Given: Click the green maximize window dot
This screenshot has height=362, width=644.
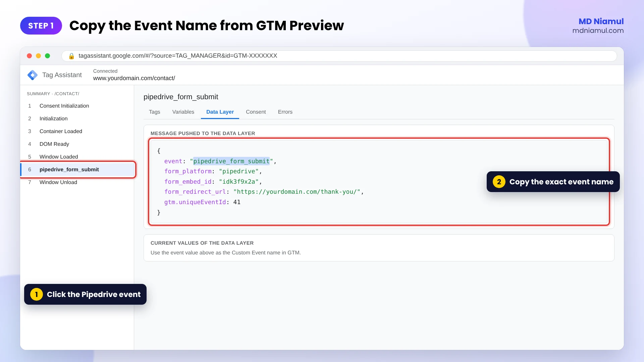Looking at the screenshot, I should (x=48, y=56).
